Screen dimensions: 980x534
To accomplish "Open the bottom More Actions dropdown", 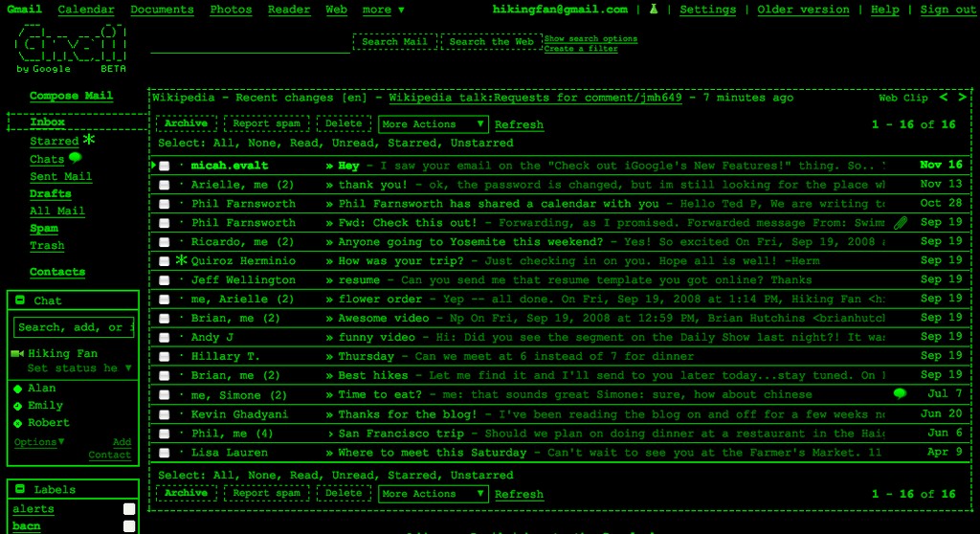I will [434, 494].
